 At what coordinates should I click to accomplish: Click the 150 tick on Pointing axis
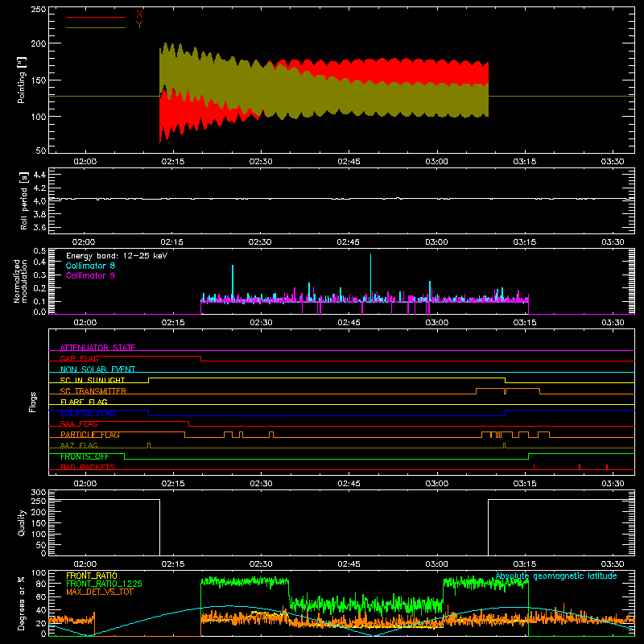pyautogui.click(x=39, y=80)
